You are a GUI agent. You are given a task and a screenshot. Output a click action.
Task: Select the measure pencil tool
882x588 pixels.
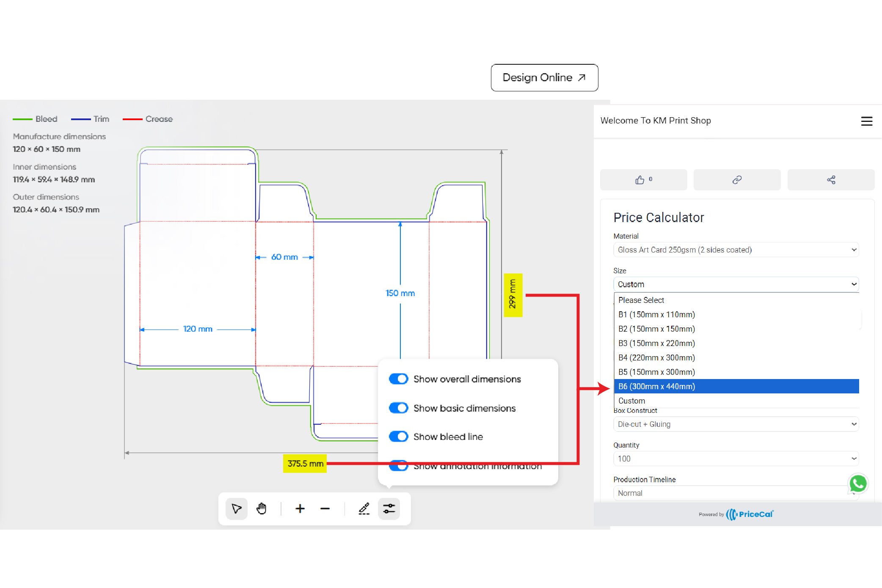pos(364,508)
